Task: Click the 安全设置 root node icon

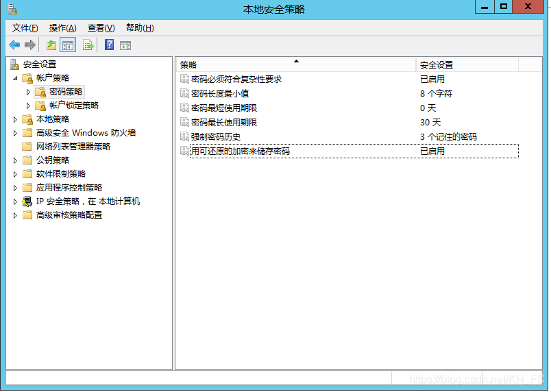Action: pos(14,64)
